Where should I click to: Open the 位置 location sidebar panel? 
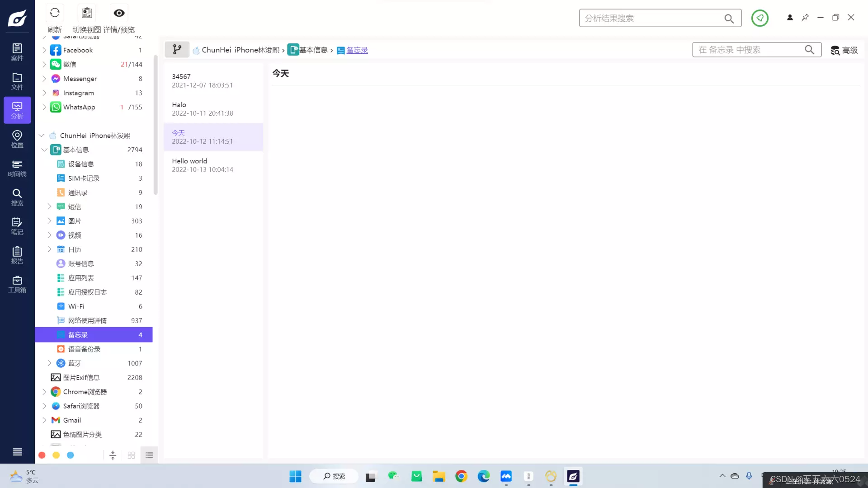tap(17, 139)
